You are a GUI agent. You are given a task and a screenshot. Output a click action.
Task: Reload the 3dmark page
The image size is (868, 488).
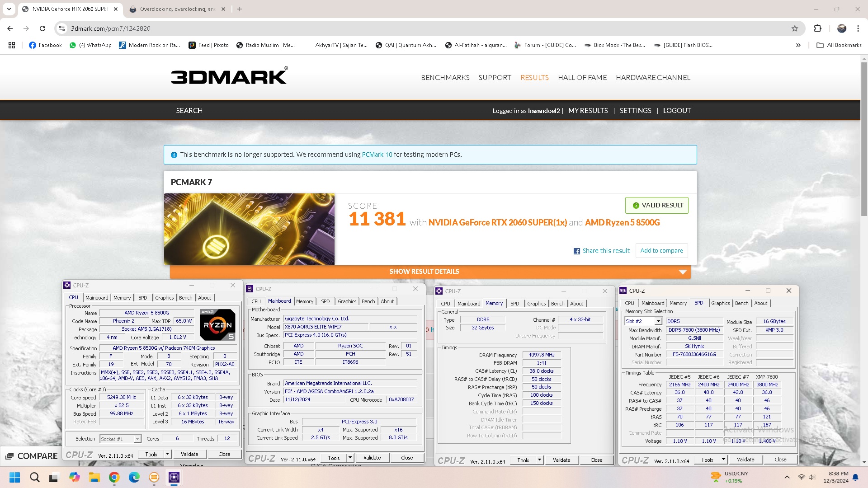pyautogui.click(x=42, y=28)
